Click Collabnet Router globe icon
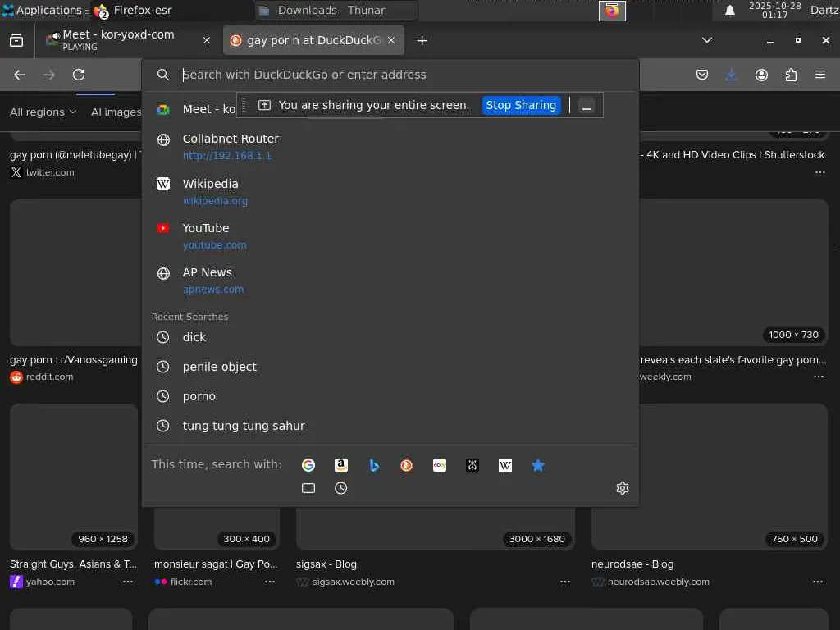Viewport: 840px width, 630px height. (163, 139)
